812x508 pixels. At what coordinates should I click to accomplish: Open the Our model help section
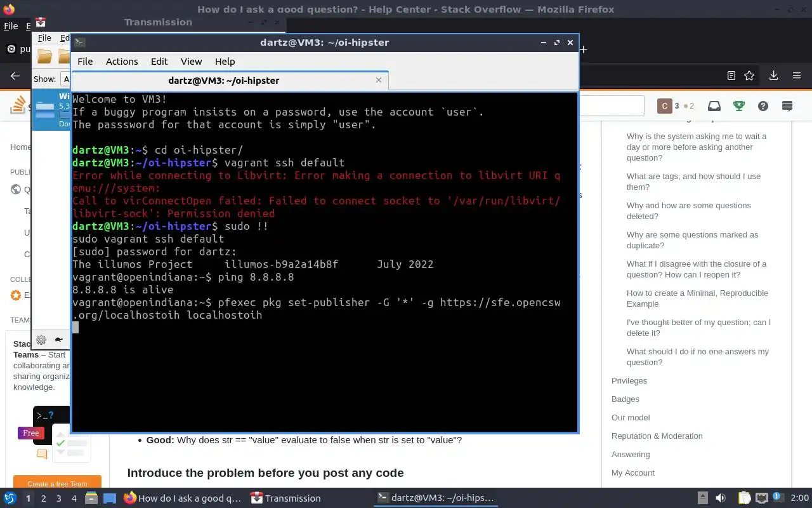[631, 418]
